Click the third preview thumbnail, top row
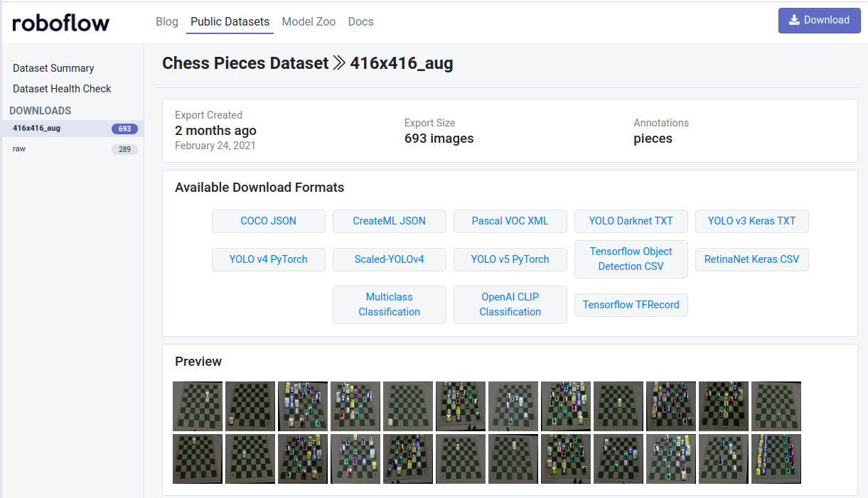This screenshot has height=498, width=868. [303, 406]
